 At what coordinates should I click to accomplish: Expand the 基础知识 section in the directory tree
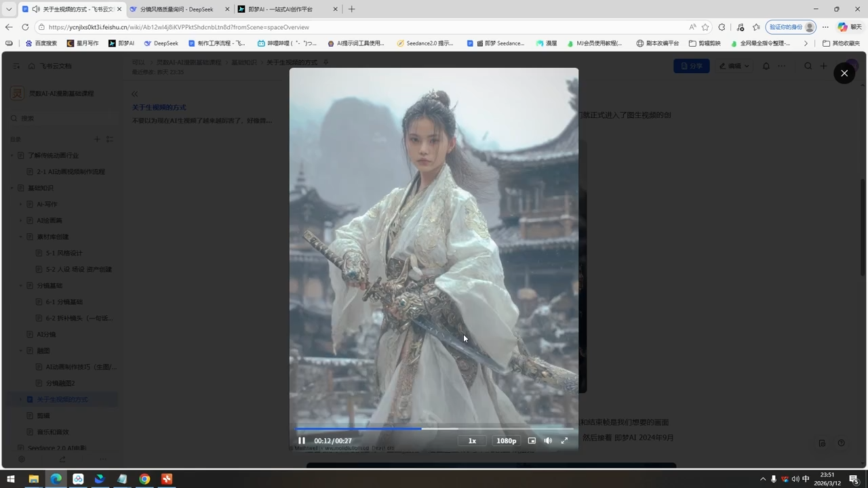[x=12, y=188]
